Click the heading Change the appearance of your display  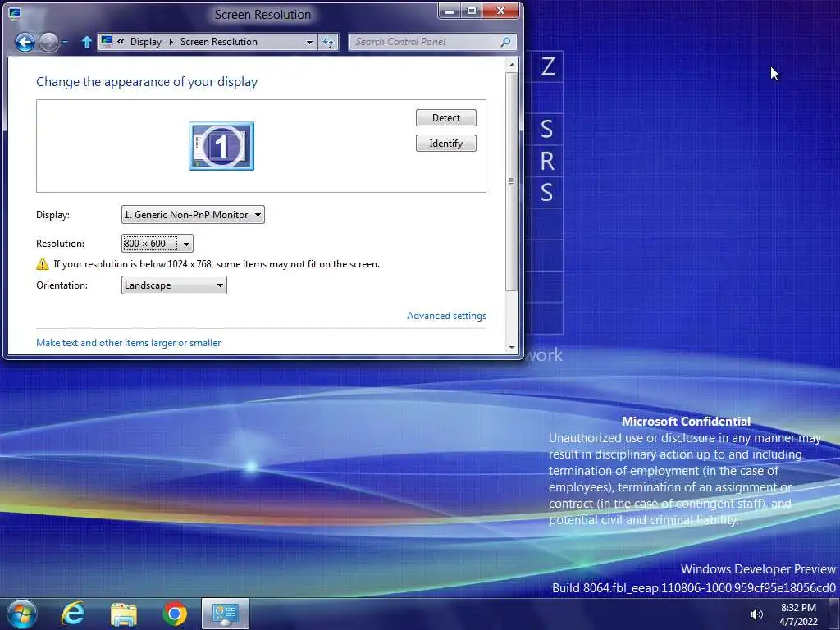[147, 82]
